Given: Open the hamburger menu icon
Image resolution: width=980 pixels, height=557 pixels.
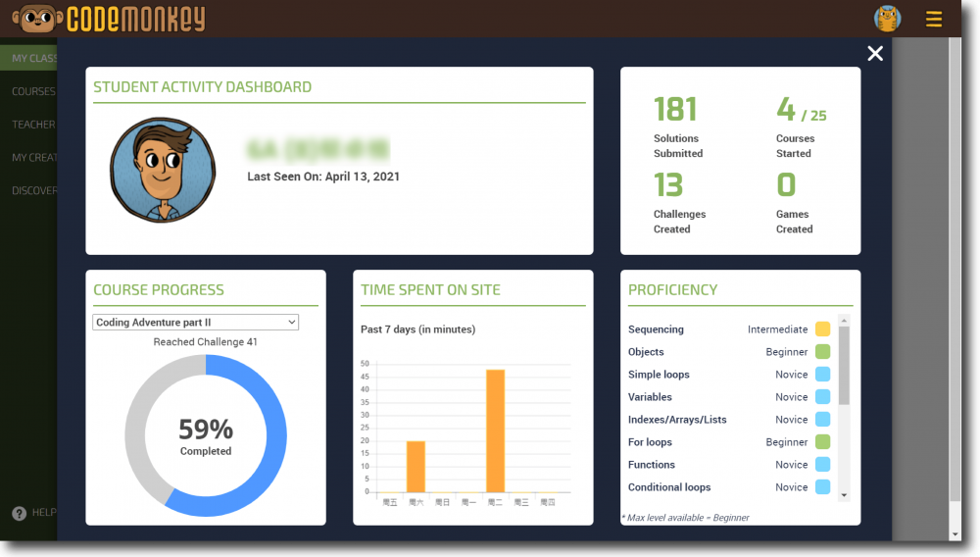Looking at the screenshot, I should coord(934,19).
